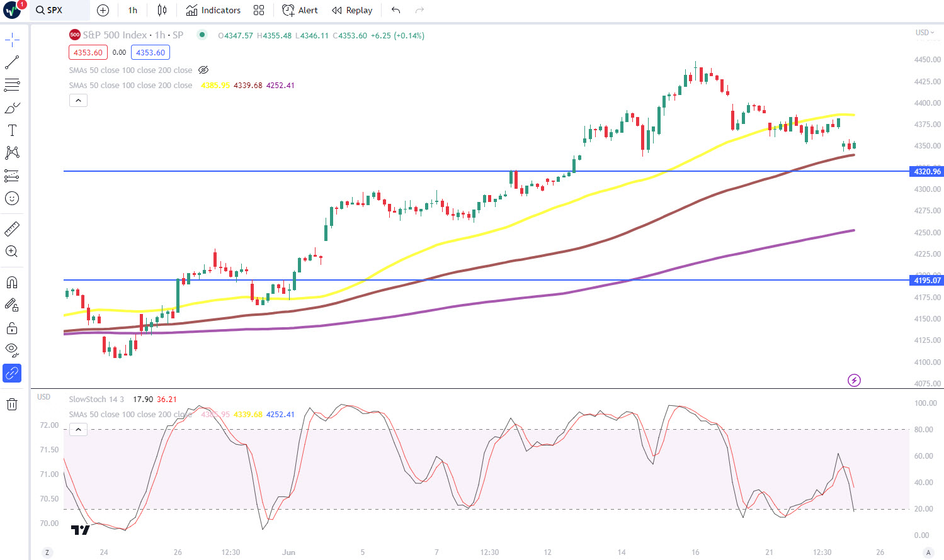The image size is (944, 560).
Task: Collapse the SlowStoch pane legend
Action: pos(78,429)
